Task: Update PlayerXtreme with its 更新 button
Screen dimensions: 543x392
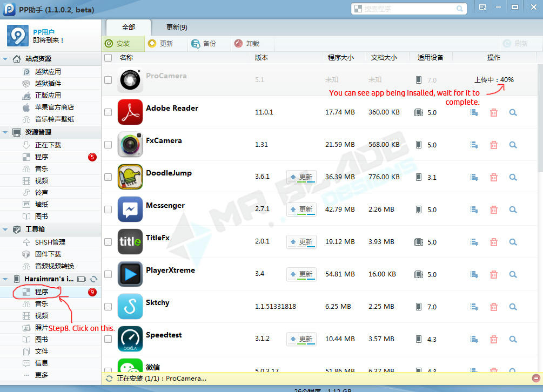Action: pos(301,274)
